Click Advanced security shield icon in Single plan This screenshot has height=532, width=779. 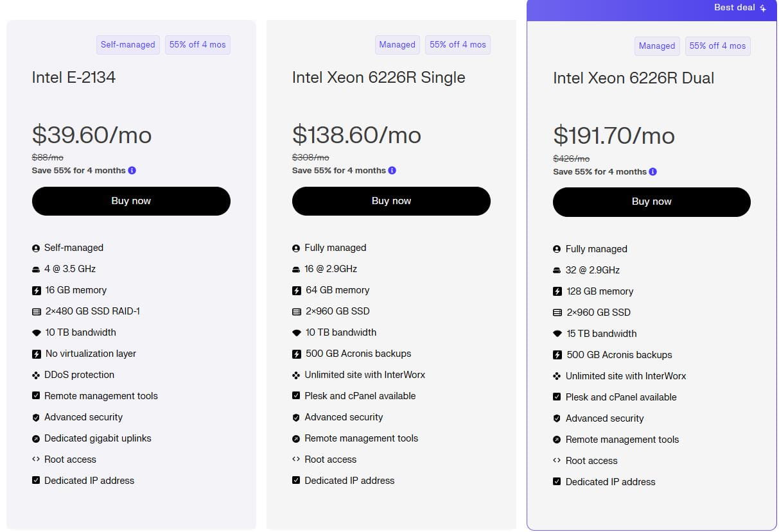tap(296, 417)
